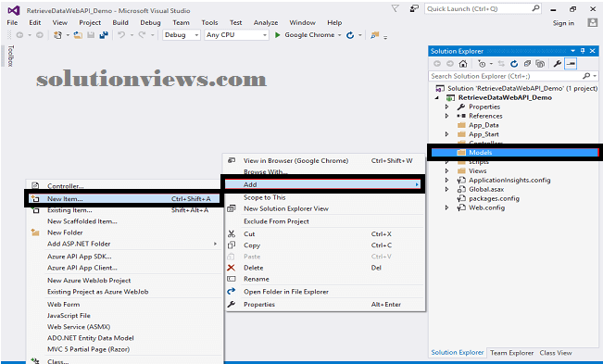Click the scissors Cut icon in context menu
This screenshot has height=364, width=603.
pos(232,234)
